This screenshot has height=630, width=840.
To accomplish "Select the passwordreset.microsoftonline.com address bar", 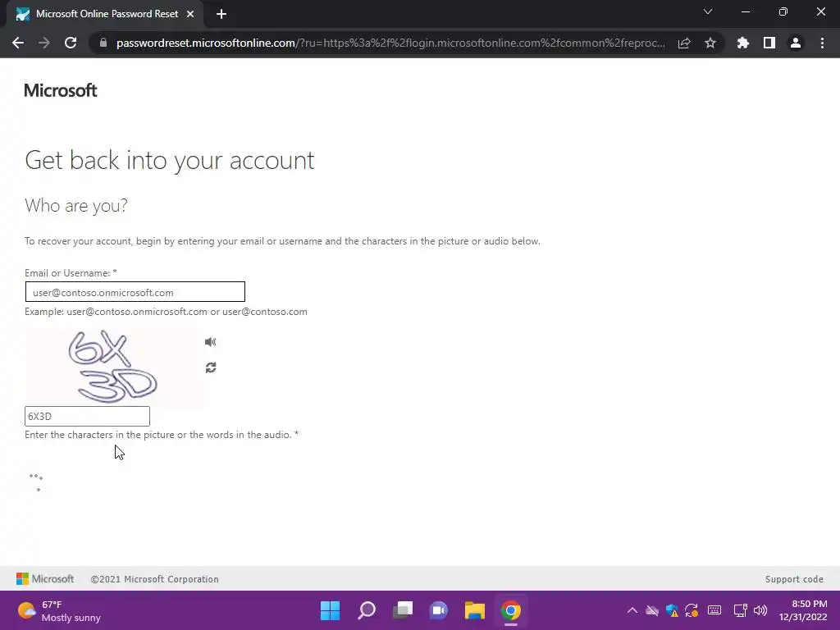I will coord(390,43).
